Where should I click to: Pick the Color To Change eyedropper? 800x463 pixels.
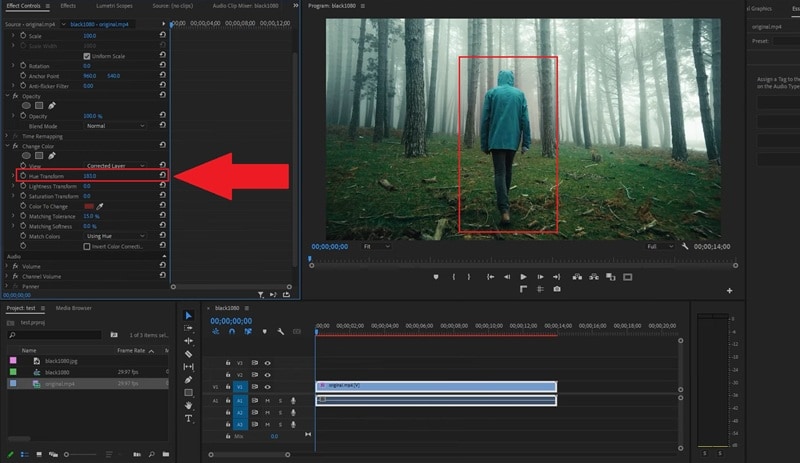[100, 206]
